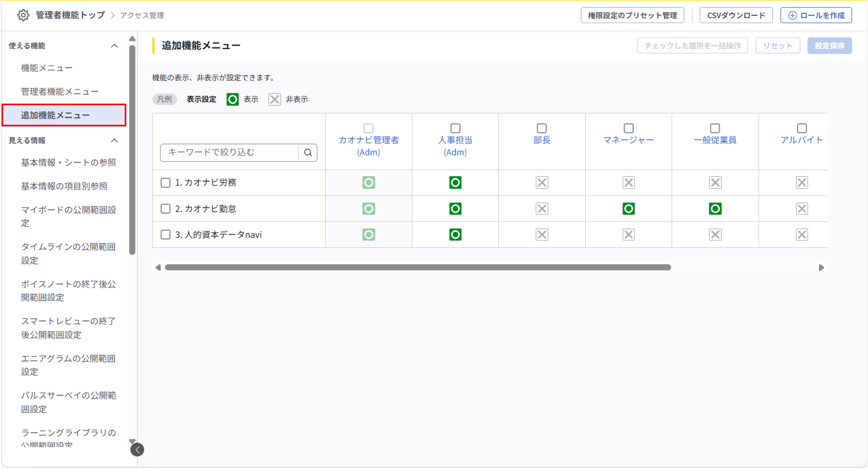Screen dimensions: 868x468
Task: Toggle カオナビ労務 hidden mark for 部長
Action: click(542, 183)
